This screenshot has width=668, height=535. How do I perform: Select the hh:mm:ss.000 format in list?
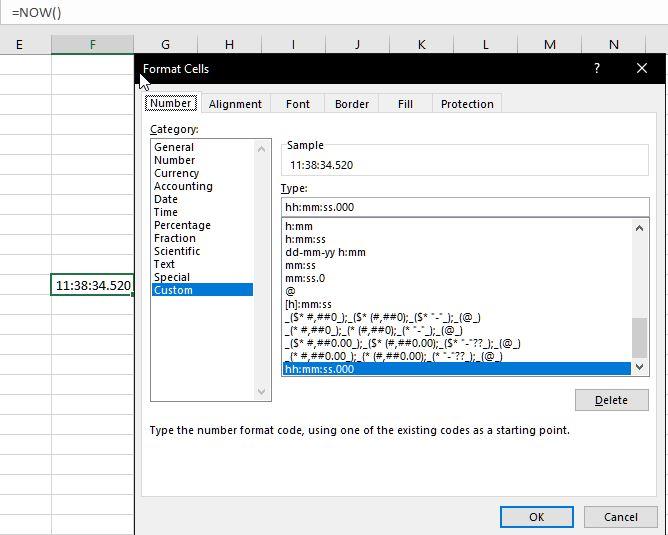pos(457,369)
